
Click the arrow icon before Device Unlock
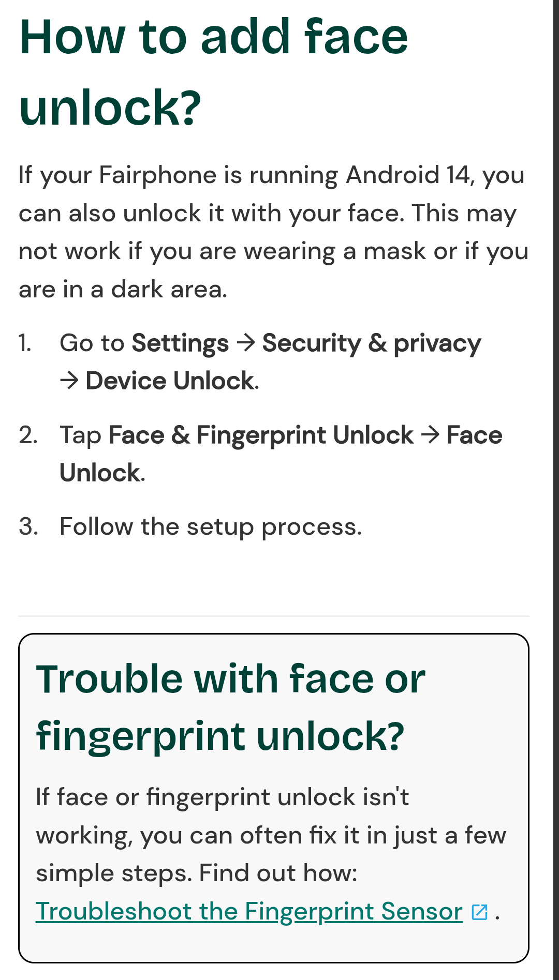click(69, 381)
